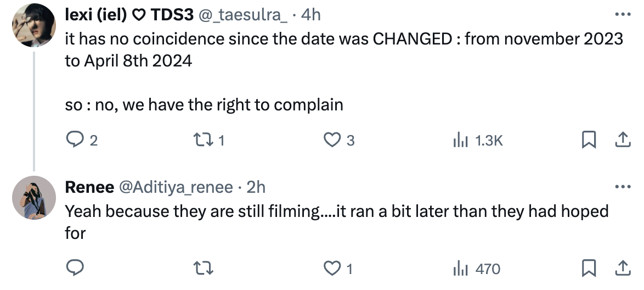Open the 4h timestamp on lexi's tweet
Image resolution: width=644 pixels, height=290 pixels.
310,15
